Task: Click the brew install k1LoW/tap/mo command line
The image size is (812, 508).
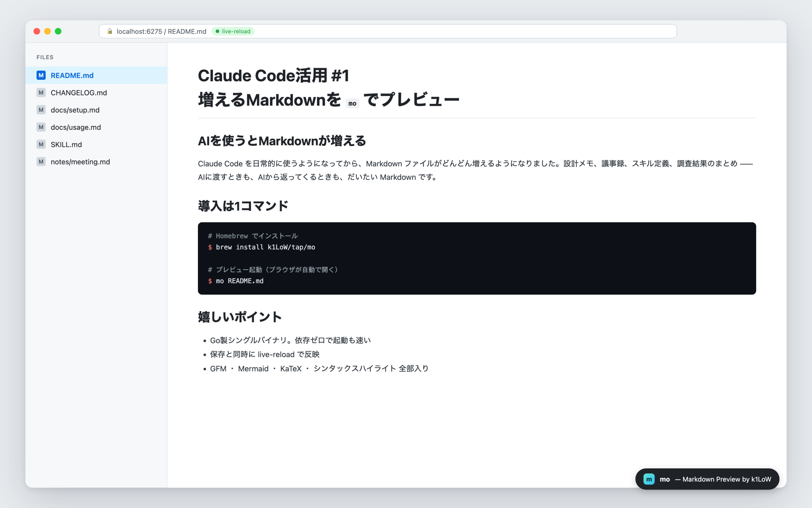Action: pyautogui.click(x=262, y=247)
